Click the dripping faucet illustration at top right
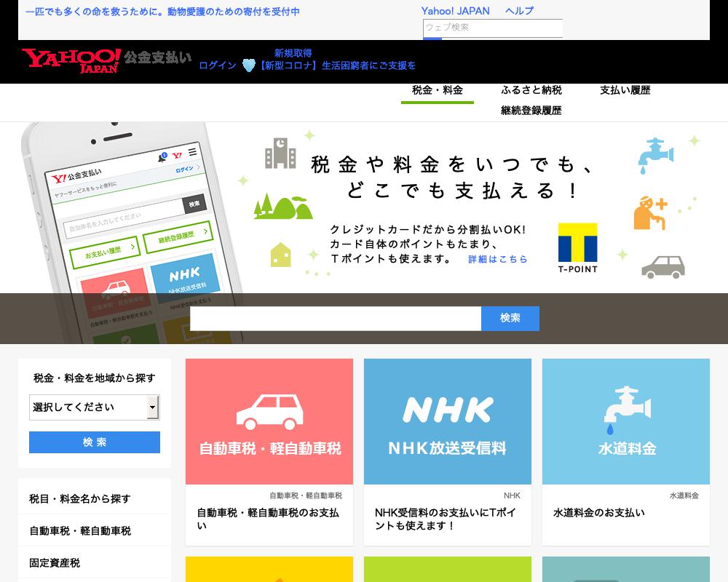728x582 pixels. pyautogui.click(x=654, y=154)
